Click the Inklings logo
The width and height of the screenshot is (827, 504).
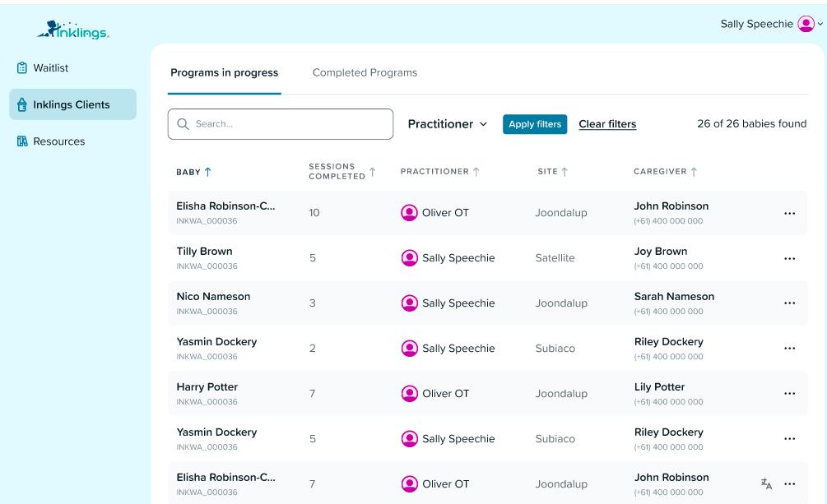(x=73, y=30)
